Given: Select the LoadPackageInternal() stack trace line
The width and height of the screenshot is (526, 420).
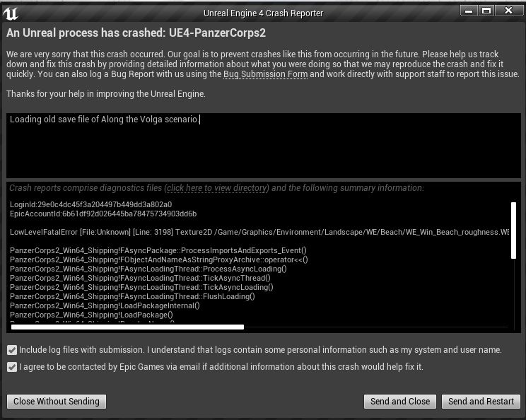Looking at the screenshot, I should (105, 305).
